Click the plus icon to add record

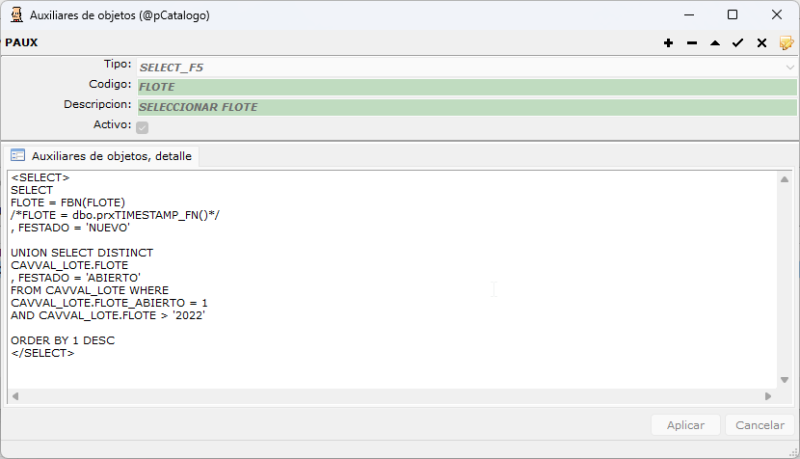click(668, 43)
